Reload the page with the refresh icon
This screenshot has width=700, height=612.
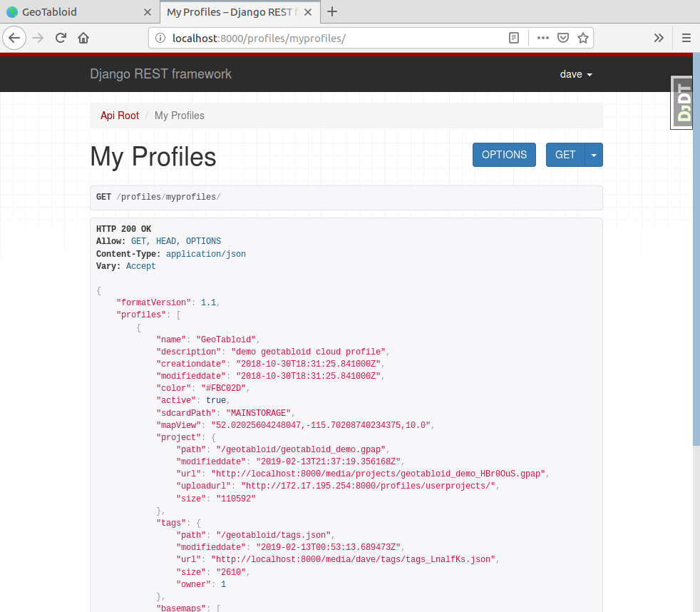61,38
